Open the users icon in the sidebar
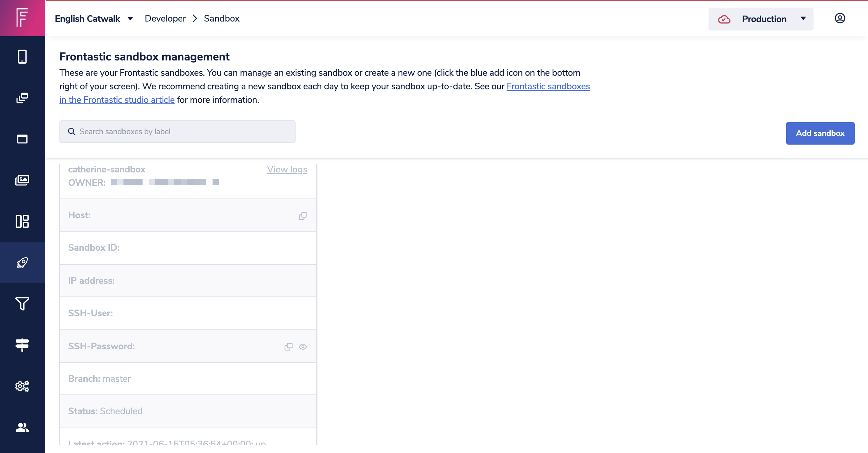This screenshot has height=453, width=868. [22, 428]
